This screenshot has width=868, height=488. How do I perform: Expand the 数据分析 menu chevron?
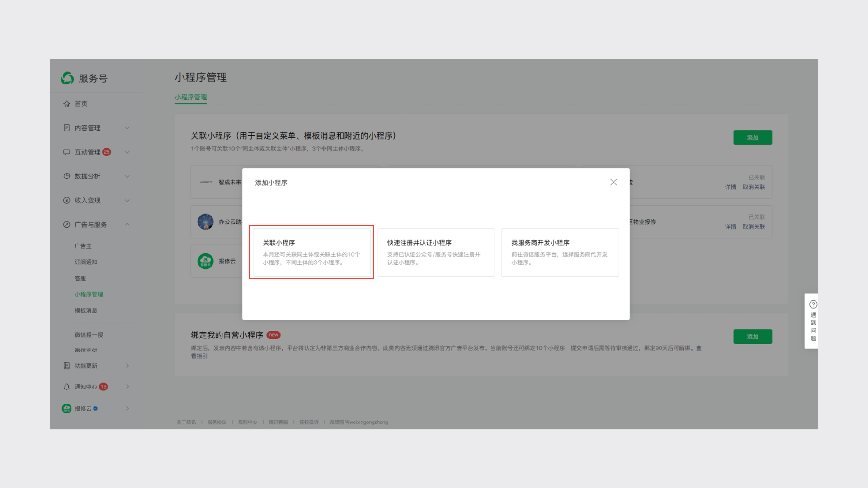coord(127,176)
